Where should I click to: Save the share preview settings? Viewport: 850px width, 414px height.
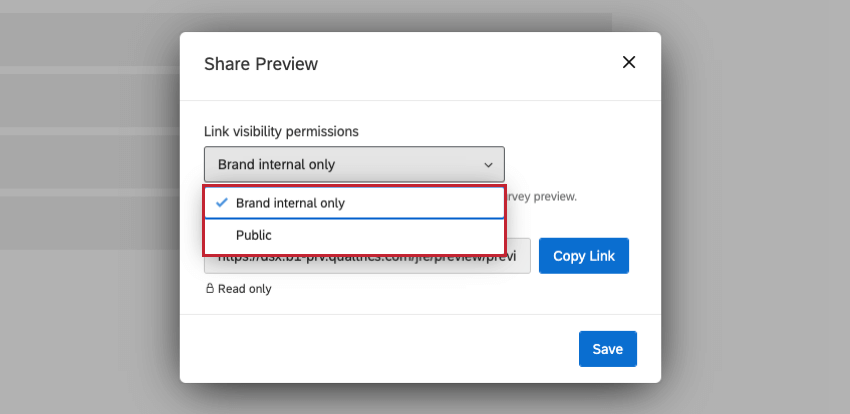coord(607,349)
